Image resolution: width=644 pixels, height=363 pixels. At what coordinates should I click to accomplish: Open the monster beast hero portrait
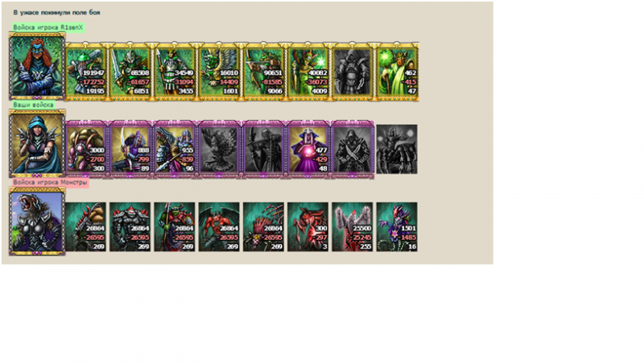click(x=37, y=221)
